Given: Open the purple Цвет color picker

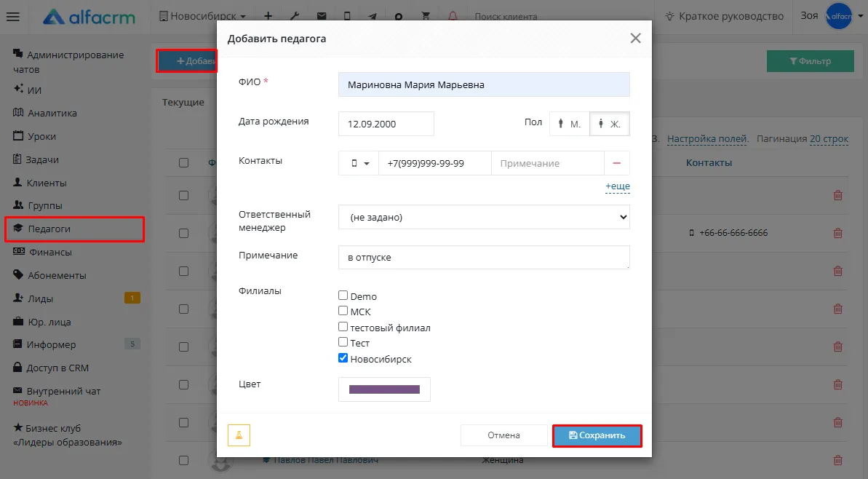Looking at the screenshot, I should pyautogui.click(x=384, y=389).
